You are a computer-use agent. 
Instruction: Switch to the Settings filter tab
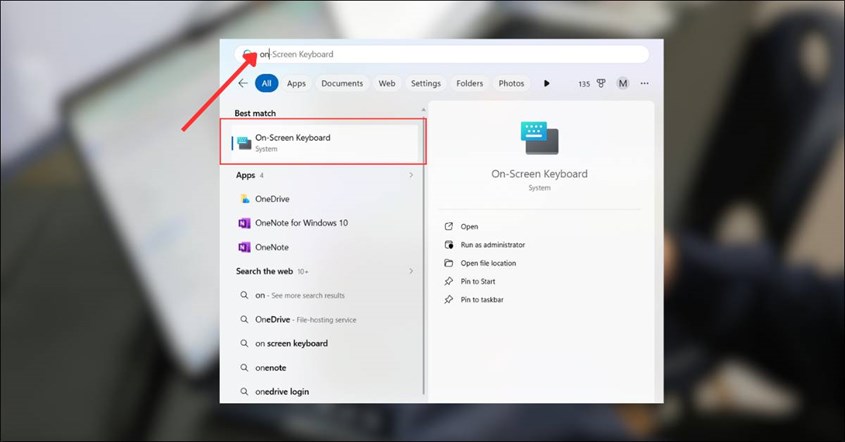point(425,83)
